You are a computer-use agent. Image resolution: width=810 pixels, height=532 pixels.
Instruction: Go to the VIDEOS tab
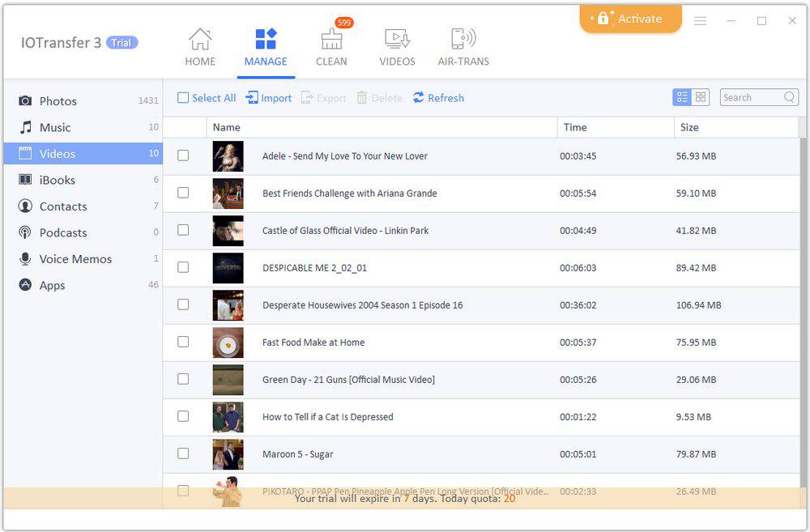[397, 47]
